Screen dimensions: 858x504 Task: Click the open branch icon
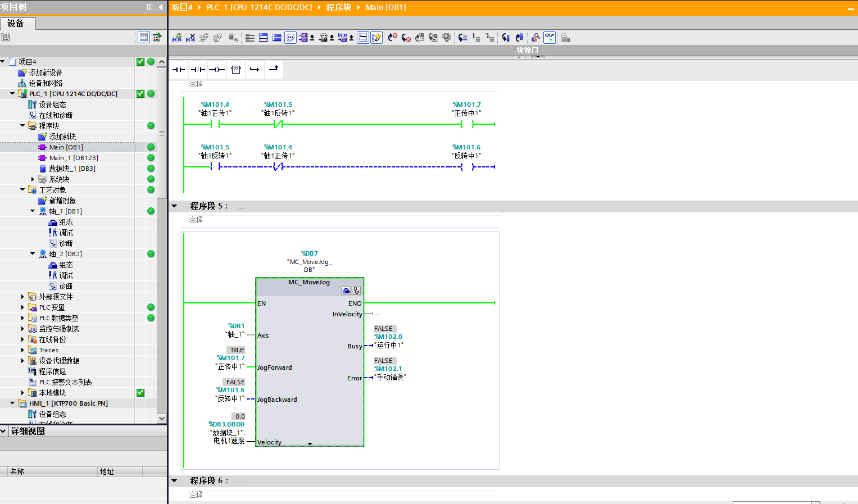click(255, 70)
